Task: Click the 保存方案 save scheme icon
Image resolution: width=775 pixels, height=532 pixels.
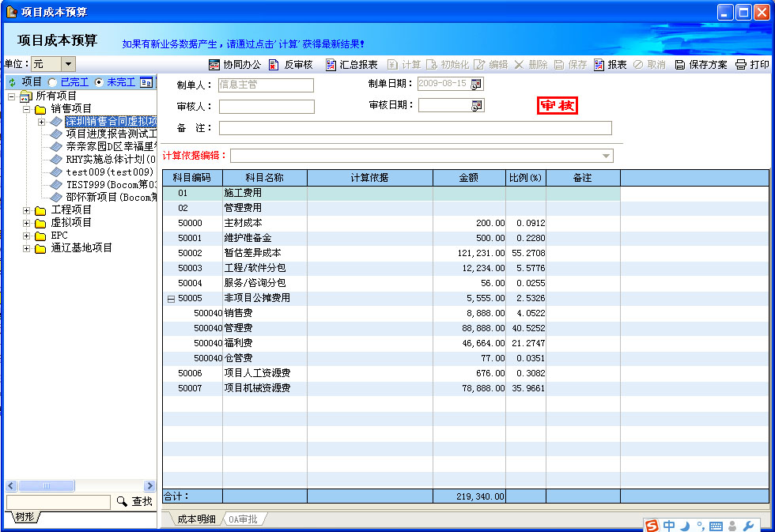Action: pyautogui.click(x=680, y=65)
